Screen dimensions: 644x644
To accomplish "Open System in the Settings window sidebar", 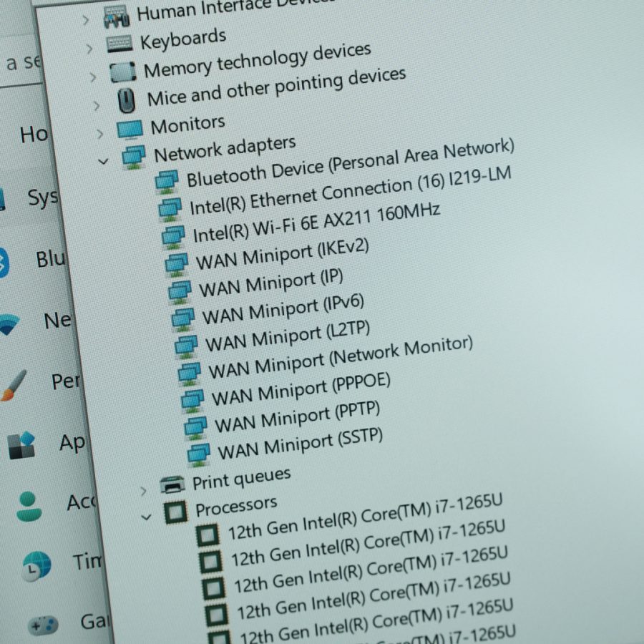I will pos(43,197).
